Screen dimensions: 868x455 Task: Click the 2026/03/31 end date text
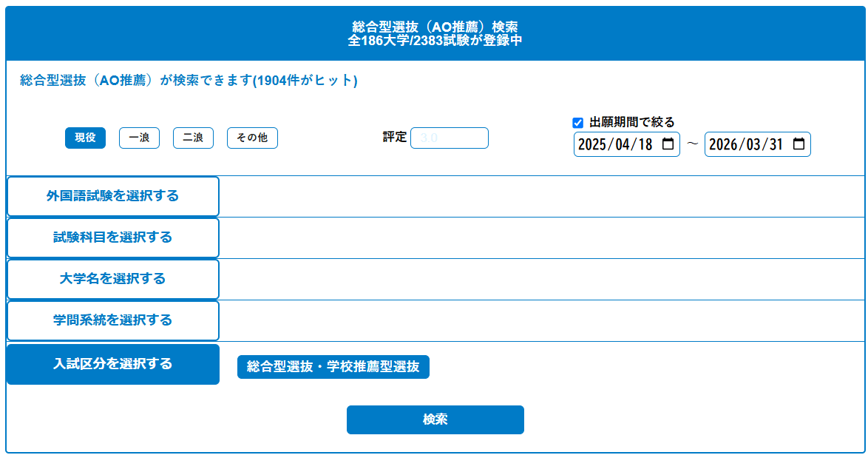[x=745, y=144]
